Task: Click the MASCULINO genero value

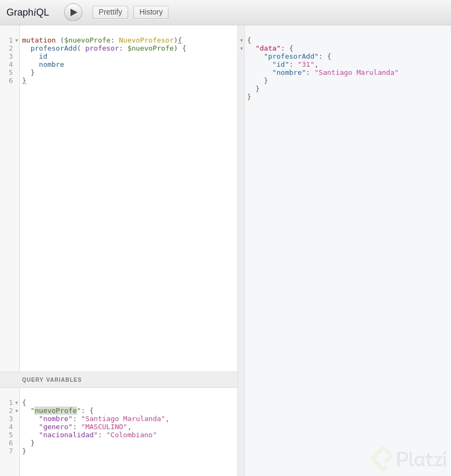Action: (104, 426)
